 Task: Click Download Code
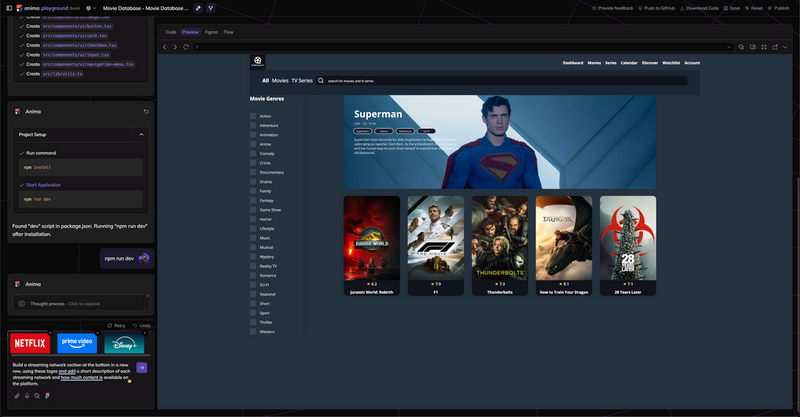[699, 8]
